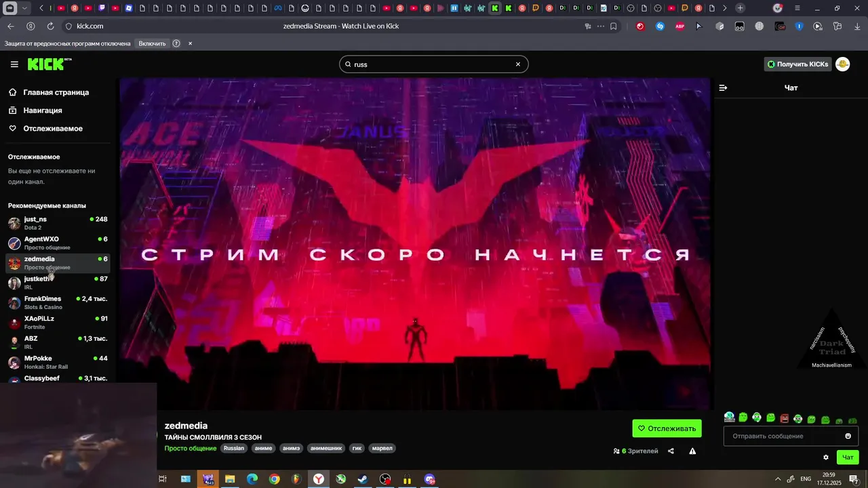Image resolution: width=868 pixels, height=488 pixels.
Task: Pick the first teal chat emote
Action: pyautogui.click(x=729, y=417)
